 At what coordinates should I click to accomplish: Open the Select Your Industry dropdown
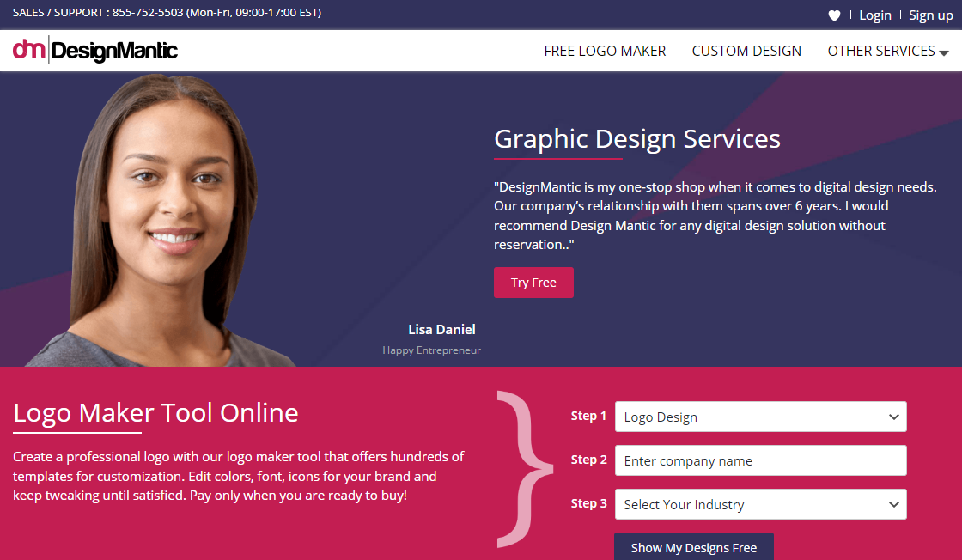[x=760, y=504]
